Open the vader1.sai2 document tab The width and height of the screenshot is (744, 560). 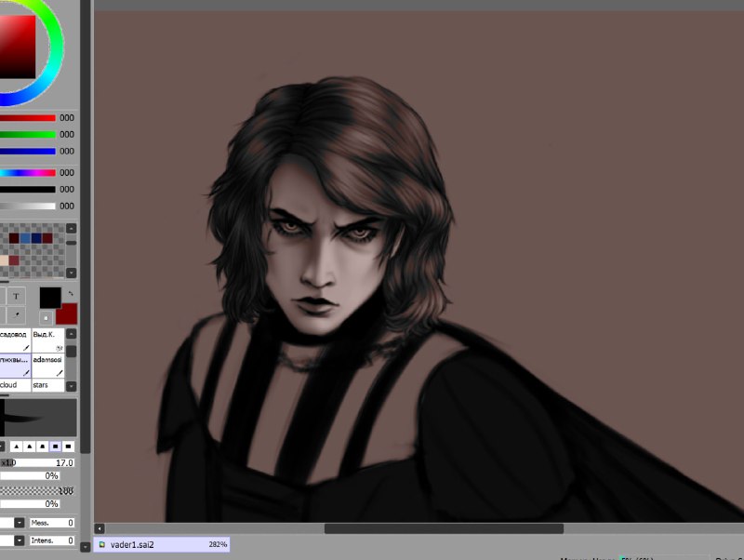click(162, 544)
